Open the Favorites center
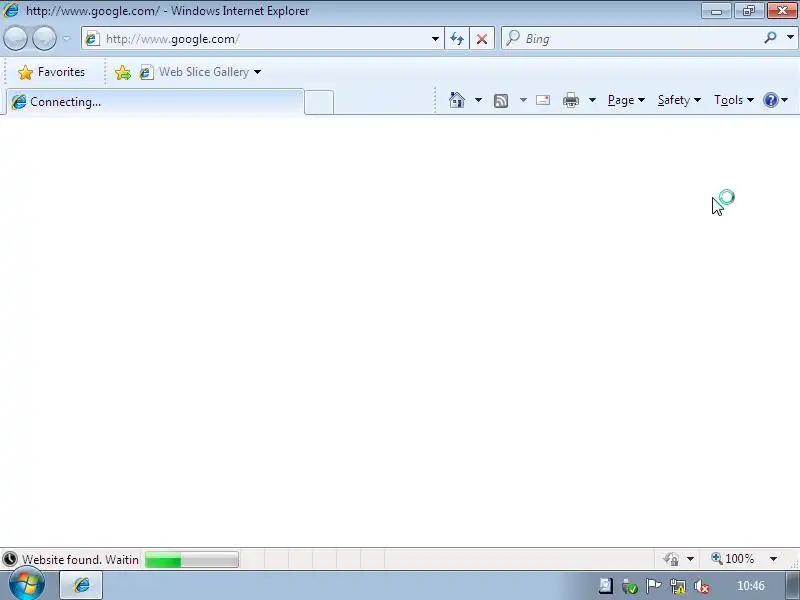The height and width of the screenshot is (600, 800). (52, 72)
